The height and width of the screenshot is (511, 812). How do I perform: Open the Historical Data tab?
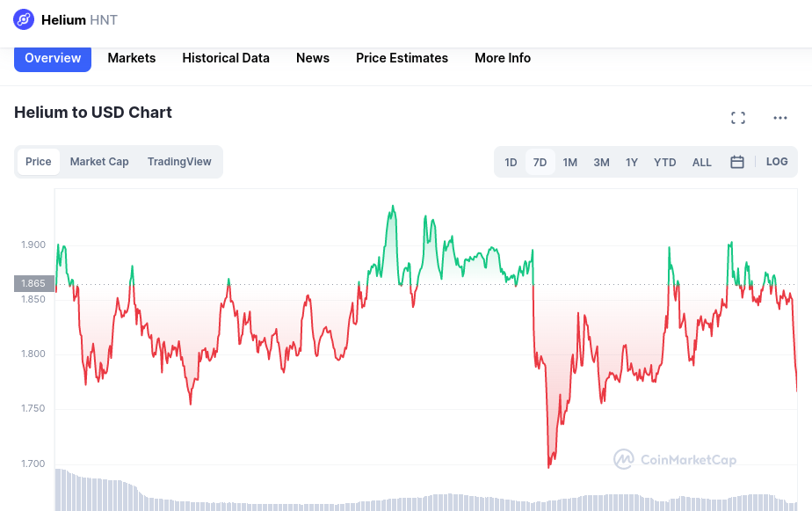(x=226, y=58)
